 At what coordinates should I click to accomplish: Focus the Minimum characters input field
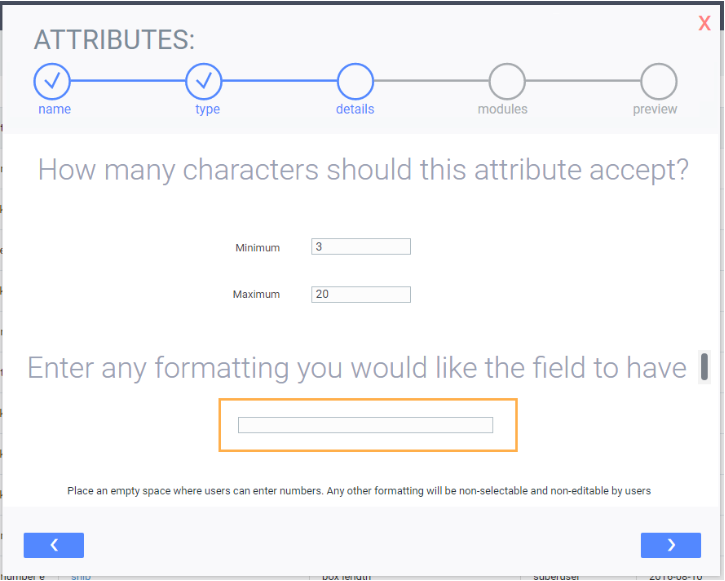[x=361, y=246]
